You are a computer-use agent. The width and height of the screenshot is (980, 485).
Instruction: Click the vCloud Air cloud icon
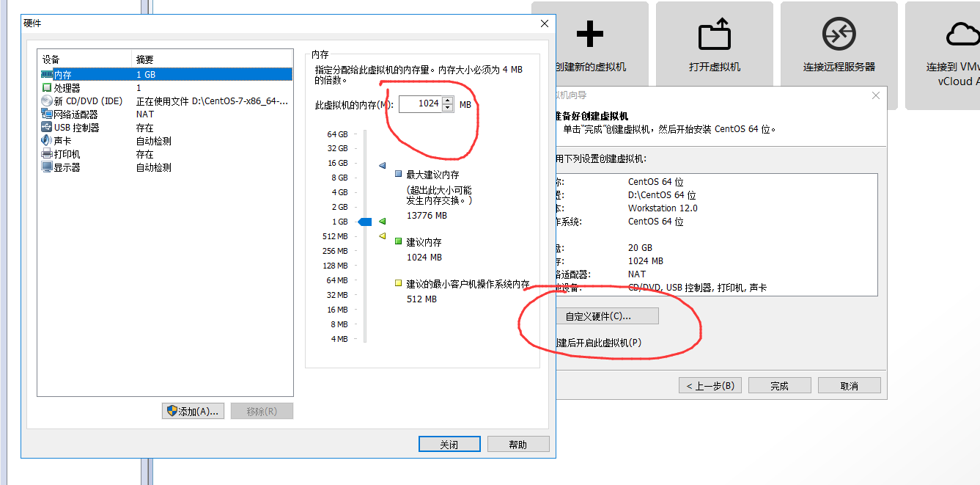click(963, 34)
